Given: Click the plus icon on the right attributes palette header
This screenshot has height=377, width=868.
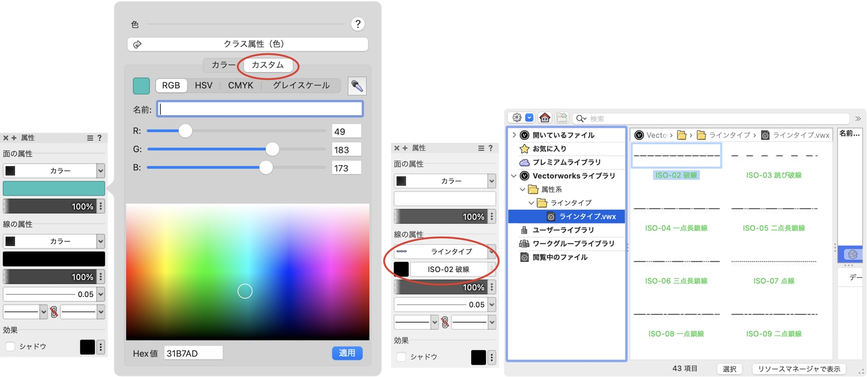Looking at the screenshot, I should (405, 148).
